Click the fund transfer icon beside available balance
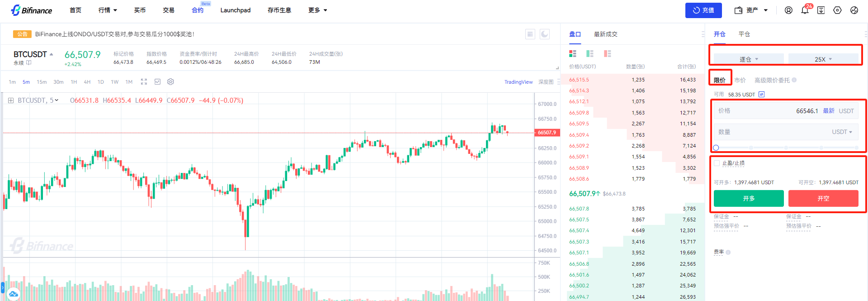This screenshot has height=301, width=868. click(x=761, y=95)
